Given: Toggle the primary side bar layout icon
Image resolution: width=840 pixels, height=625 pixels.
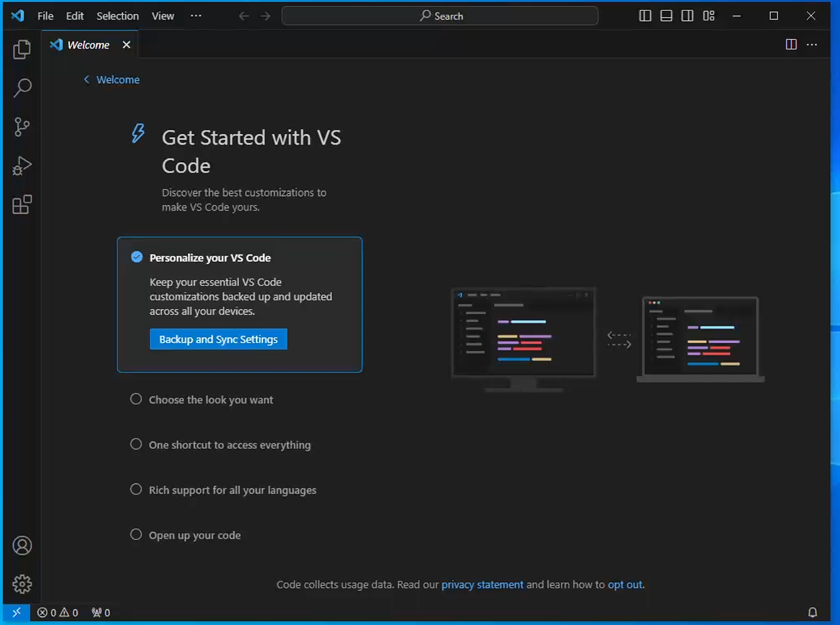Looking at the screenshot, I should point(645,16).
